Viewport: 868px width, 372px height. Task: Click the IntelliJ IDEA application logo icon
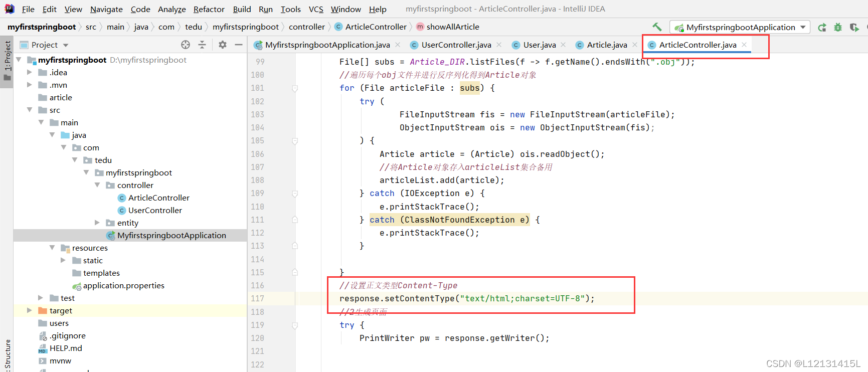click(x=10, y=9)
